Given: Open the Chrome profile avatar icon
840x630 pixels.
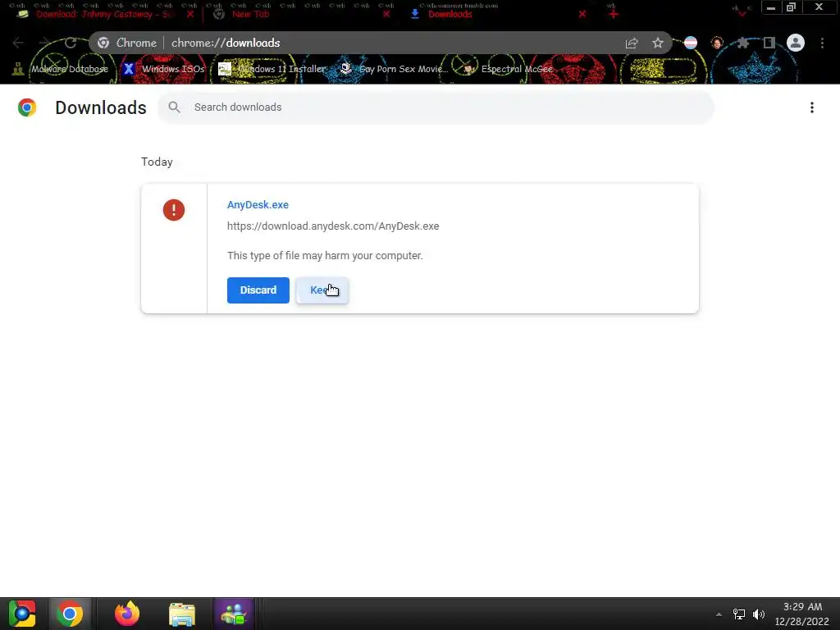Looking at the screenshot, I should pyautogui.click(x=795, y=43).
